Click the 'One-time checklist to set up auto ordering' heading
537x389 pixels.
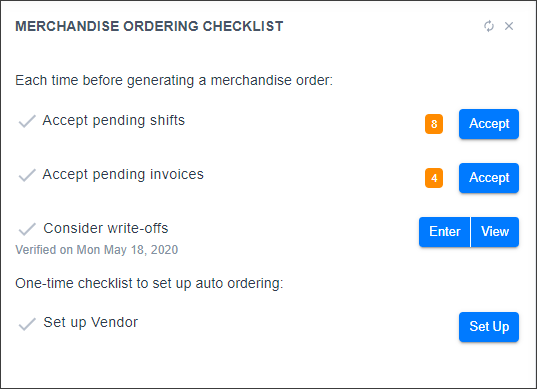point(149,284)
